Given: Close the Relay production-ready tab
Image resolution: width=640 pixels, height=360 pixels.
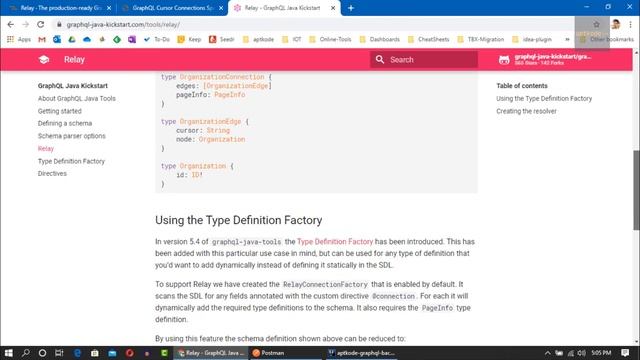Looking at the screenshot, I should (109, 8).
